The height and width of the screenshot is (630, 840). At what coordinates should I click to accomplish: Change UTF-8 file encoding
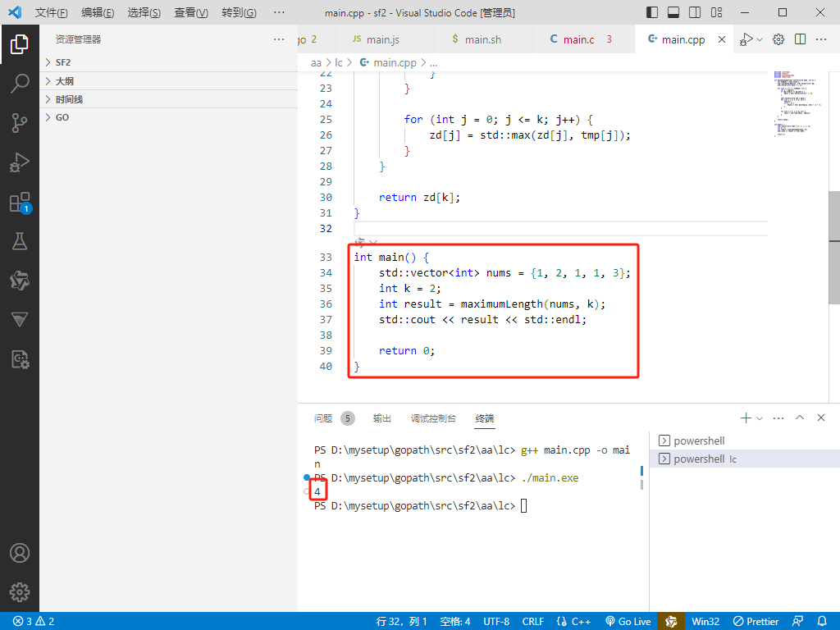496,622
